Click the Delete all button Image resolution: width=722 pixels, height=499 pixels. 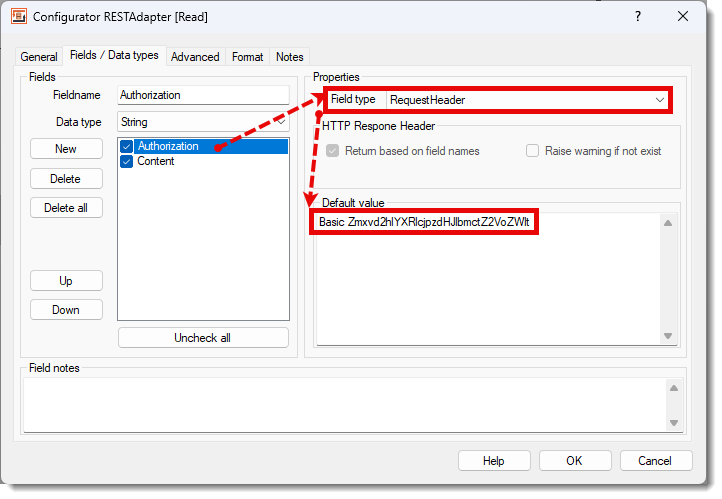(x=66, y=208)
